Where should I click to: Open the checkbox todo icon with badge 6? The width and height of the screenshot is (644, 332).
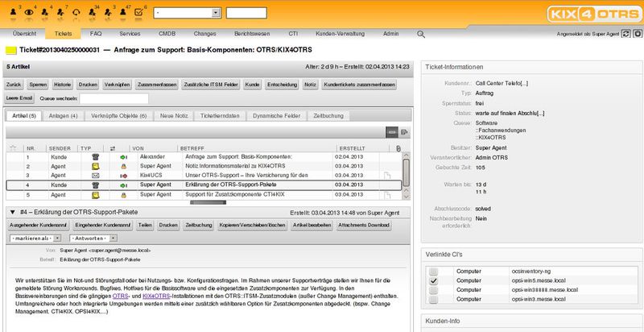point(138,12)
